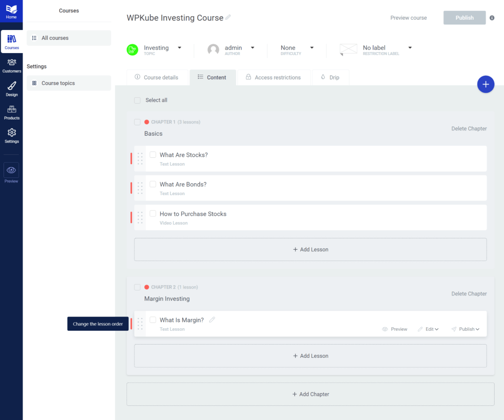This screenshot has height=420, width=504.
Task: Click the admin author avatar
Action: pos(213,50)
